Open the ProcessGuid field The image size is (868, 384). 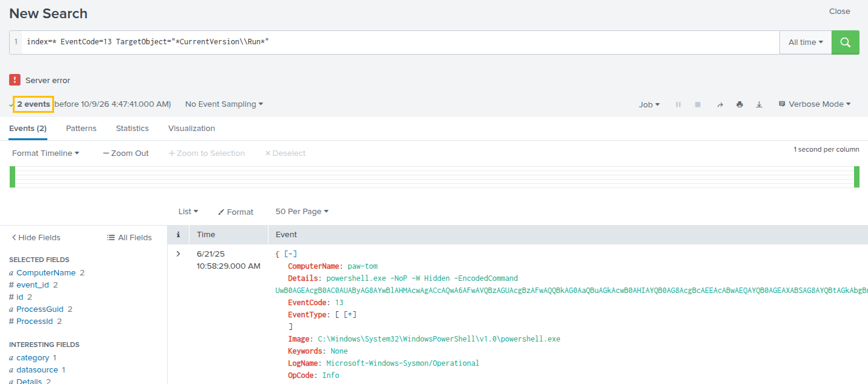(x=40, y=309)
